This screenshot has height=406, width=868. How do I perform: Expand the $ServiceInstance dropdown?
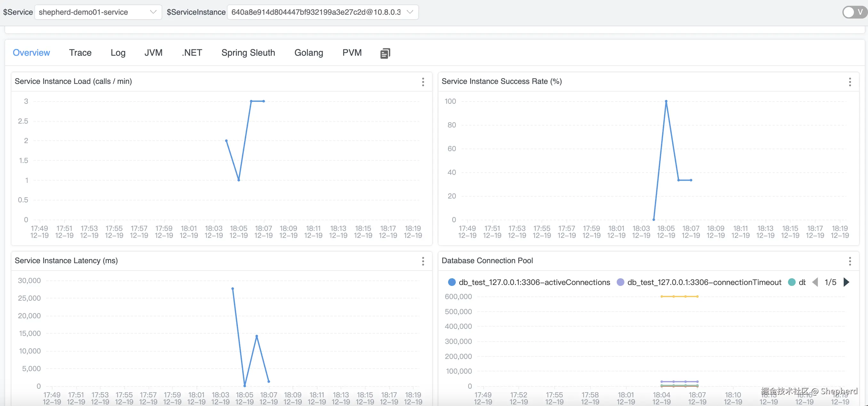pyautogui.click(x=410, y=12)
